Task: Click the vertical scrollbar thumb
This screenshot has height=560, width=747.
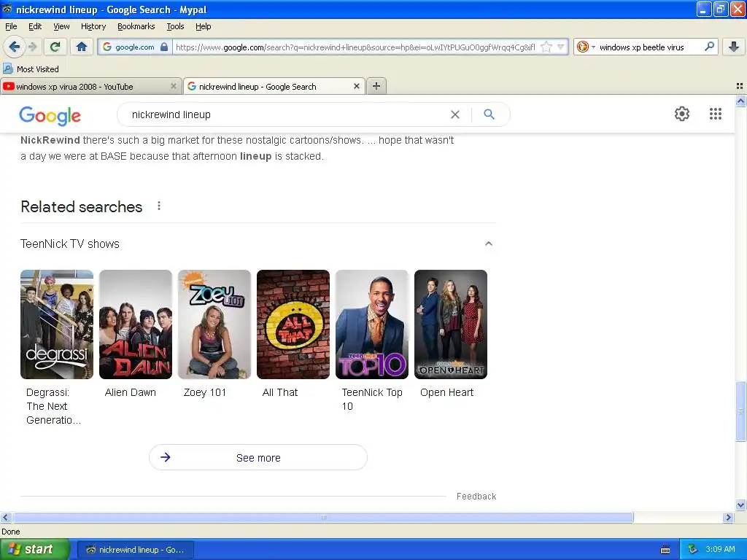Action: point(741,411)
